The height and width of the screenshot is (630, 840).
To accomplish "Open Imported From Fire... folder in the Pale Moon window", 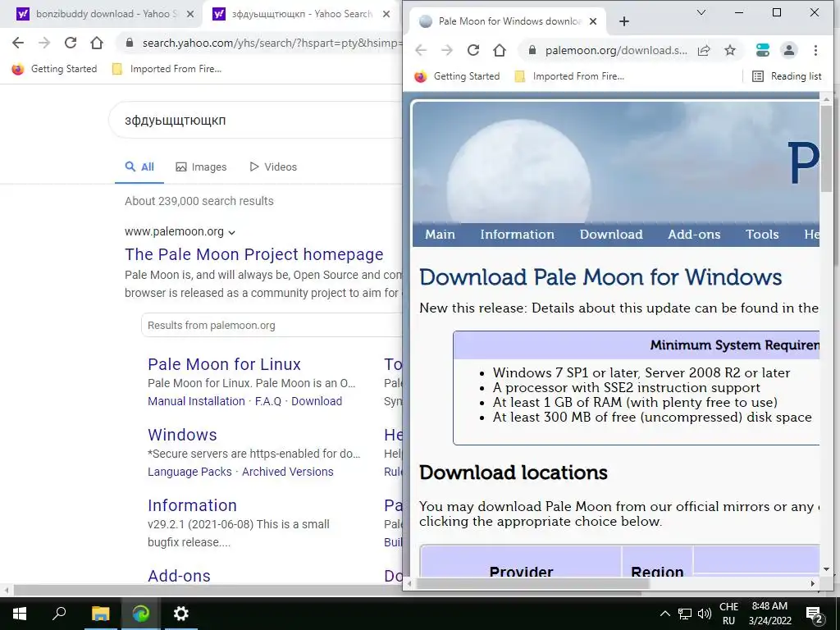I will pyautogui.click(x=569, y=76).
